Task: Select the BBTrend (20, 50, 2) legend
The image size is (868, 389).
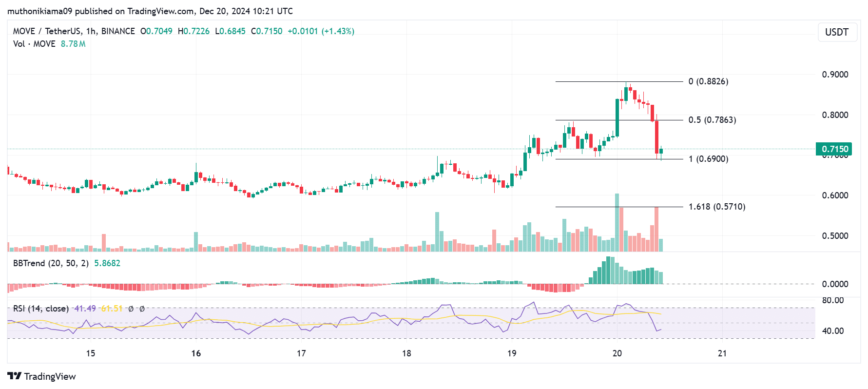Action: [x=51, y=263]
